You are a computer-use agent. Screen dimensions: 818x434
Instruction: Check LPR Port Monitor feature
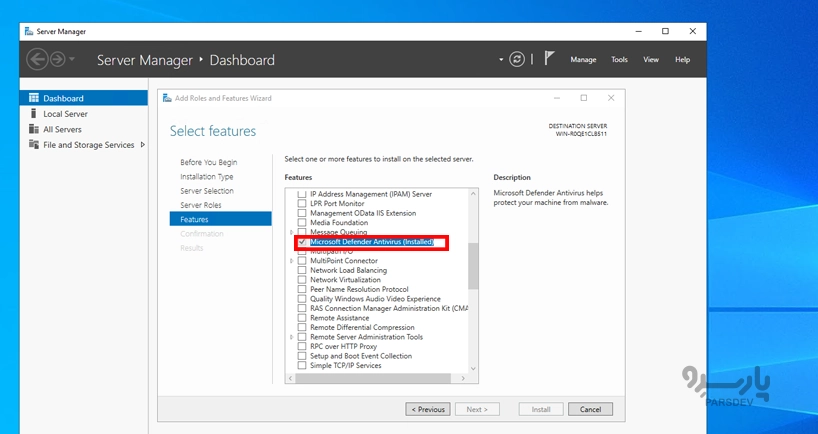pyautogui.click(x=302, y=203)
